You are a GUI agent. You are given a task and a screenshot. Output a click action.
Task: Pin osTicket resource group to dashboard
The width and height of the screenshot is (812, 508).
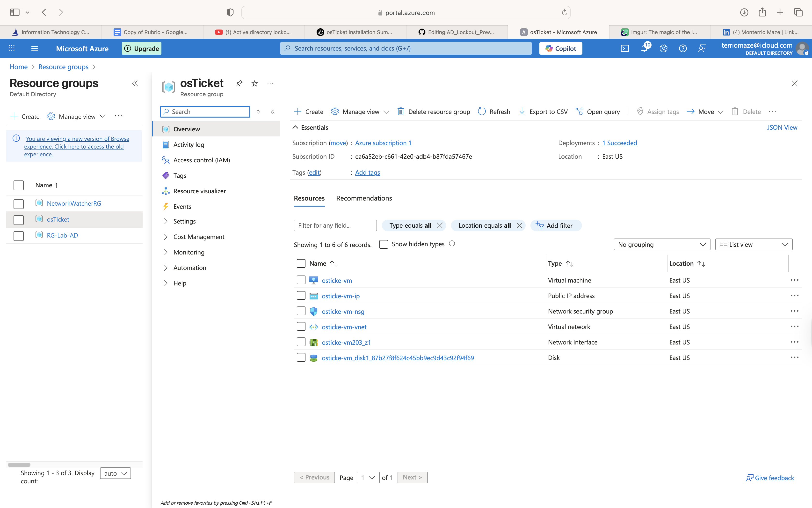(x=239, y=83)
